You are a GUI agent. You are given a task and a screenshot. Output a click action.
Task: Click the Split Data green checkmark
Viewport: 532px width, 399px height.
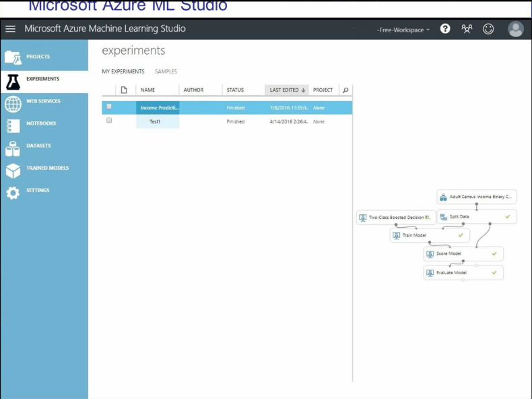508,216
